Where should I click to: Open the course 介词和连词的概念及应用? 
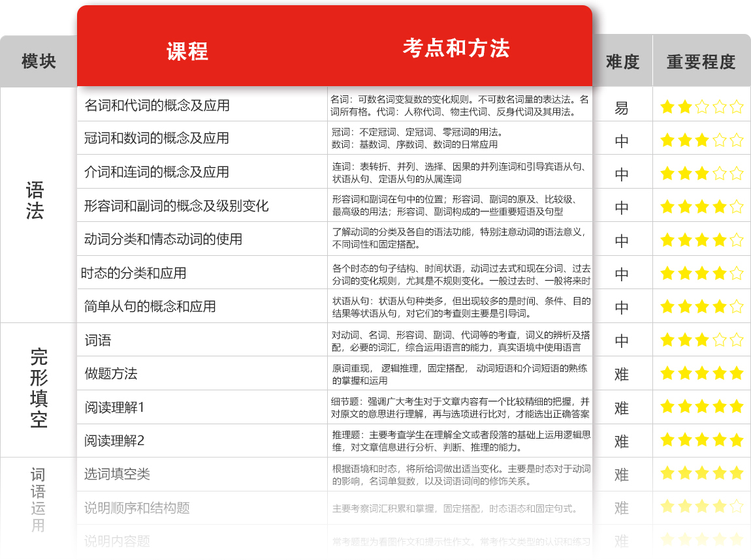(157, 172)
